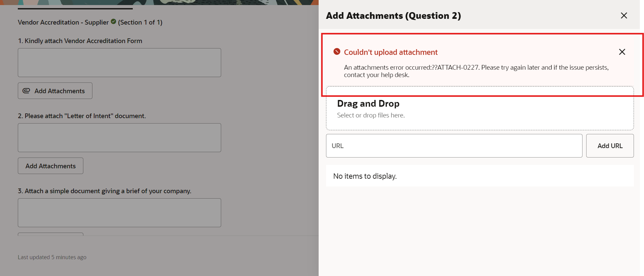Click the URL input field
The height and width of the screenshot is (276, 644).
tap(454, 145)
